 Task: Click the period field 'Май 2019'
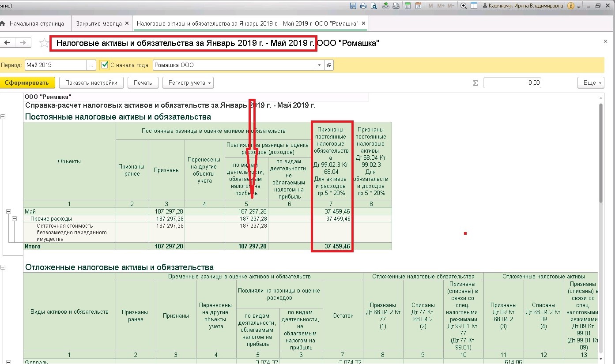(x=56, y=65)
